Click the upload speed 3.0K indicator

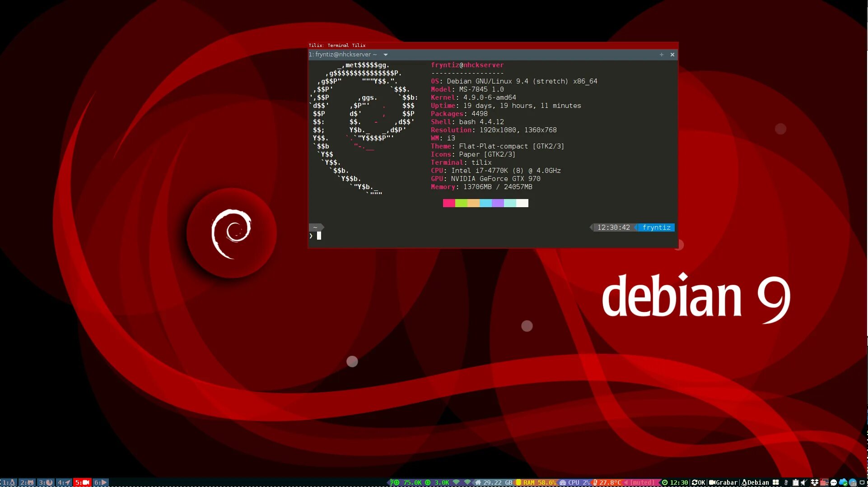coord(437,482)
